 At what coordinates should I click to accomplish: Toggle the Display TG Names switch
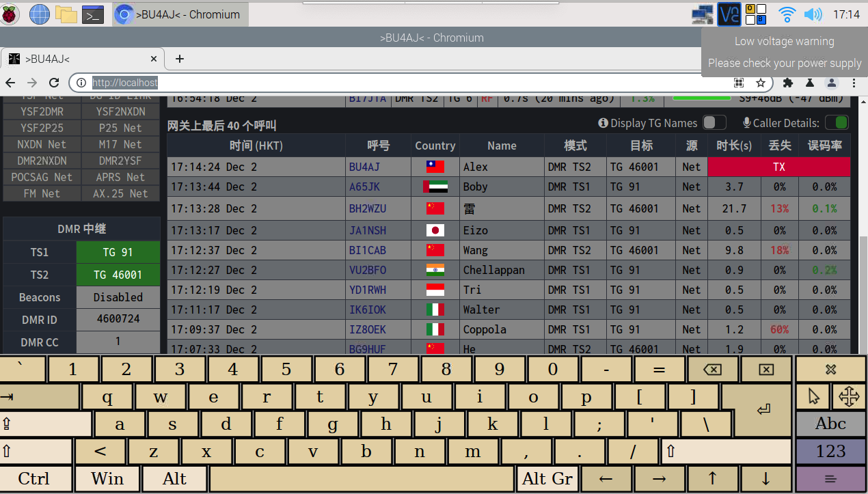(714, 123)
